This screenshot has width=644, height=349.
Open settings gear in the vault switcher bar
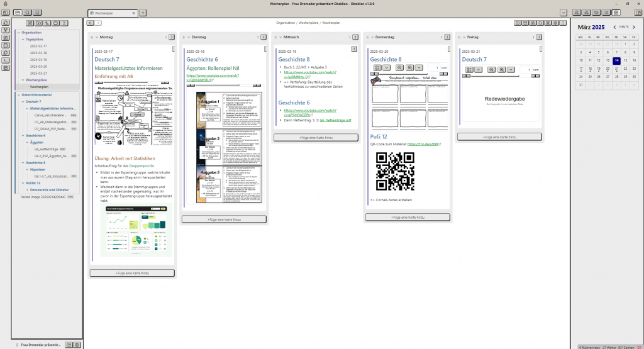(77, 345)
